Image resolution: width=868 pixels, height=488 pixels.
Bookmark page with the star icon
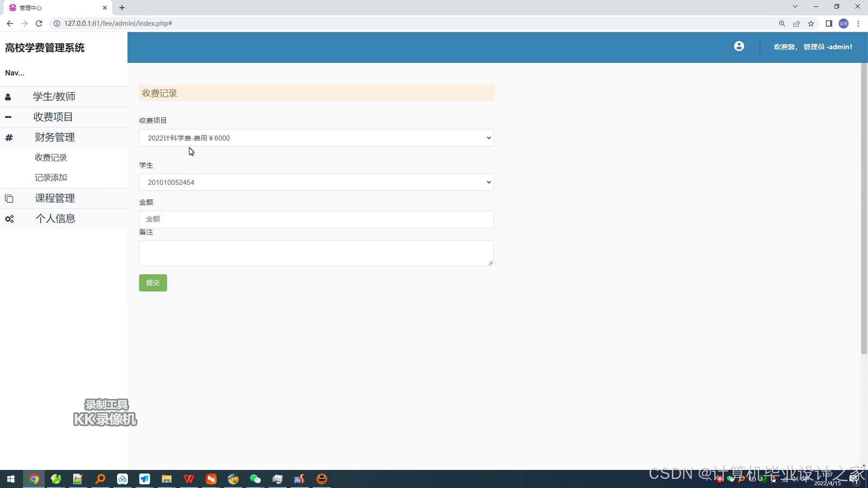[811, 23]
